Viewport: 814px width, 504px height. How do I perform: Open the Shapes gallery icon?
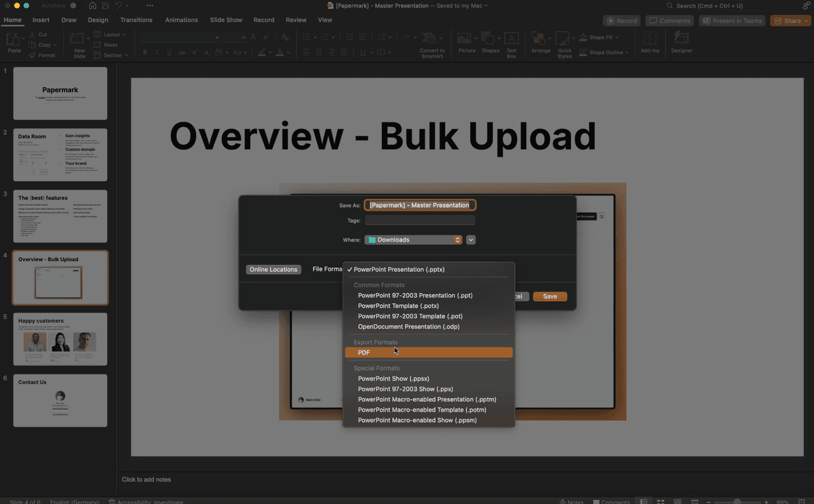tap(490, 39)
